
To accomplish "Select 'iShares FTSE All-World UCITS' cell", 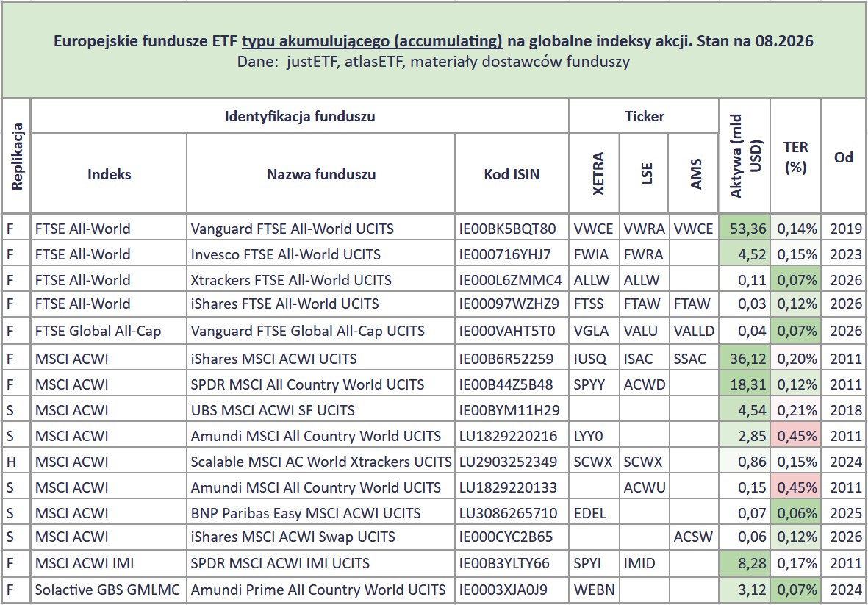I will click(320, 304).
